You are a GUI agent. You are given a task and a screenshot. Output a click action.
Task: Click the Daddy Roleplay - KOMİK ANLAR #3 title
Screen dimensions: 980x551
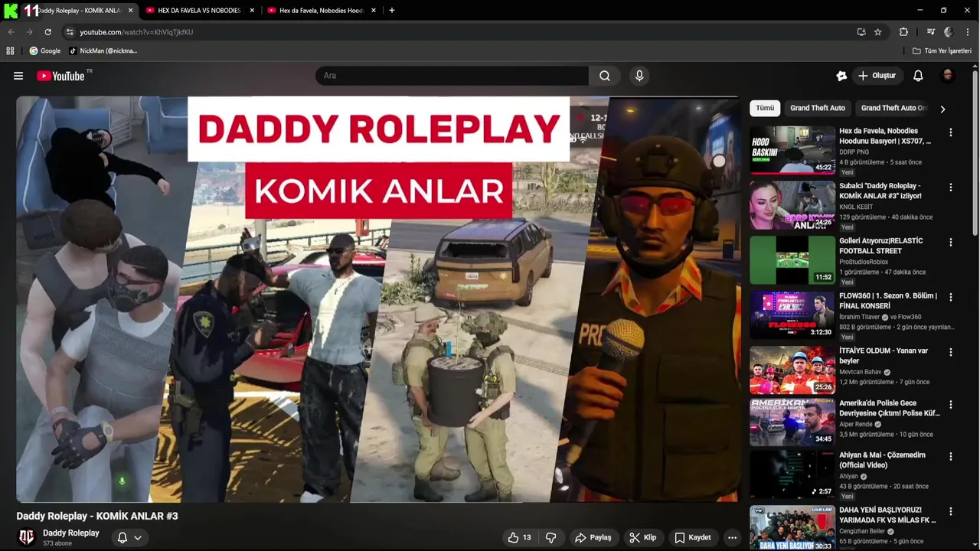pyautogui.click(x=97, y=516)
